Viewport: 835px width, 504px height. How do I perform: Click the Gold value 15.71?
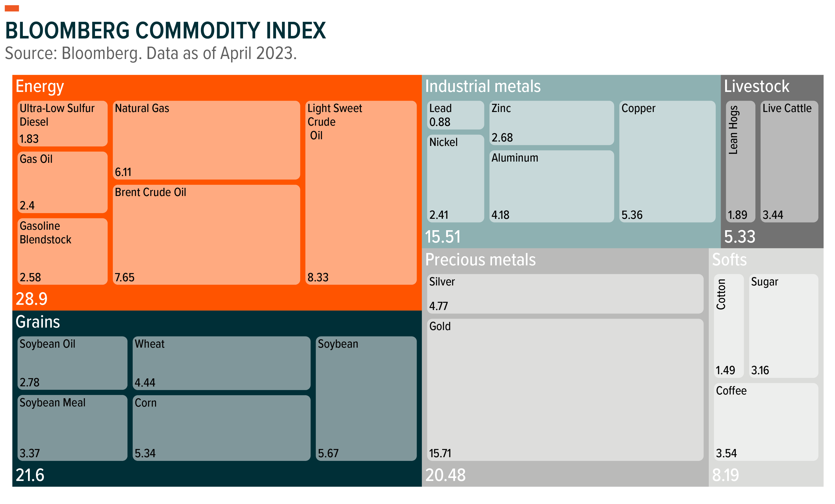pyautogui.click(x=440, y=453)
